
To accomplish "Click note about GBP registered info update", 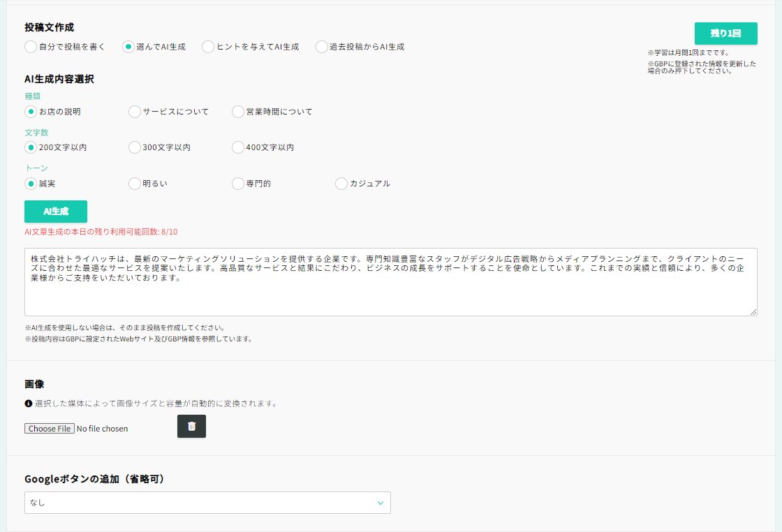I will click(x=702, y=67).
